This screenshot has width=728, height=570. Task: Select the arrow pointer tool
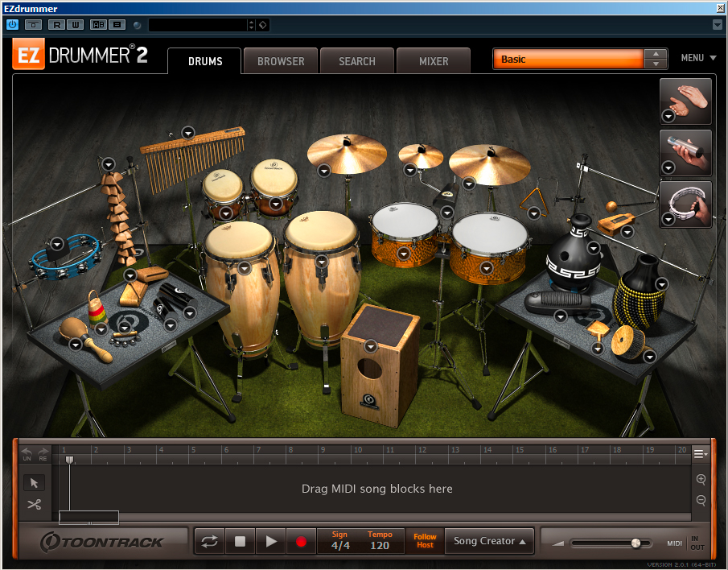pyautogui.click(x=35, y=483)
